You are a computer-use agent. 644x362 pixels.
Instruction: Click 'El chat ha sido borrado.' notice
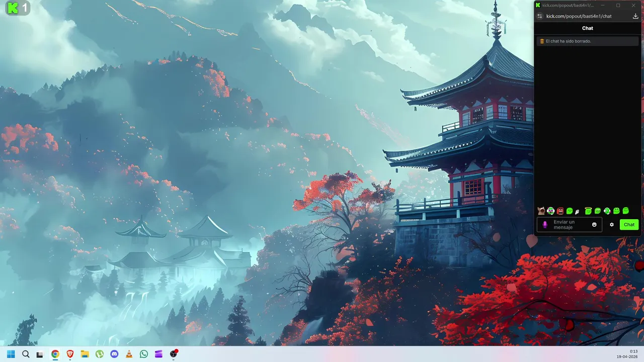pyautogui.click(x=588, y=41)
